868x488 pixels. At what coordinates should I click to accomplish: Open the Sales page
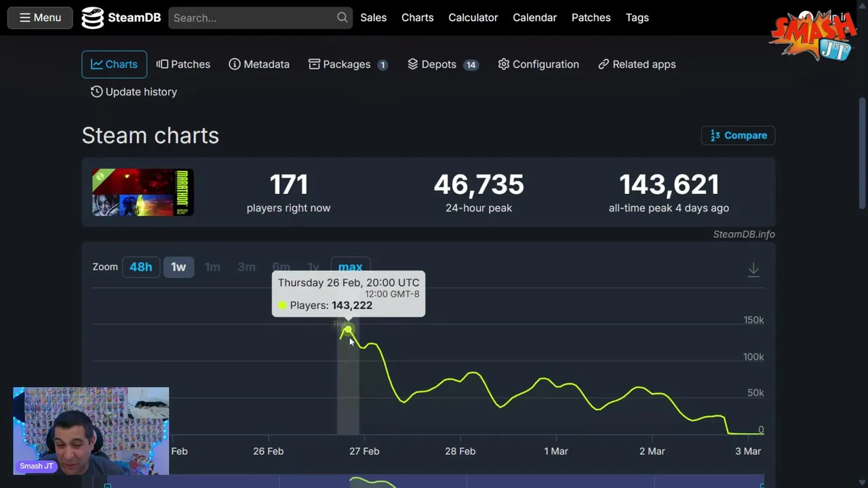(373, 18)
